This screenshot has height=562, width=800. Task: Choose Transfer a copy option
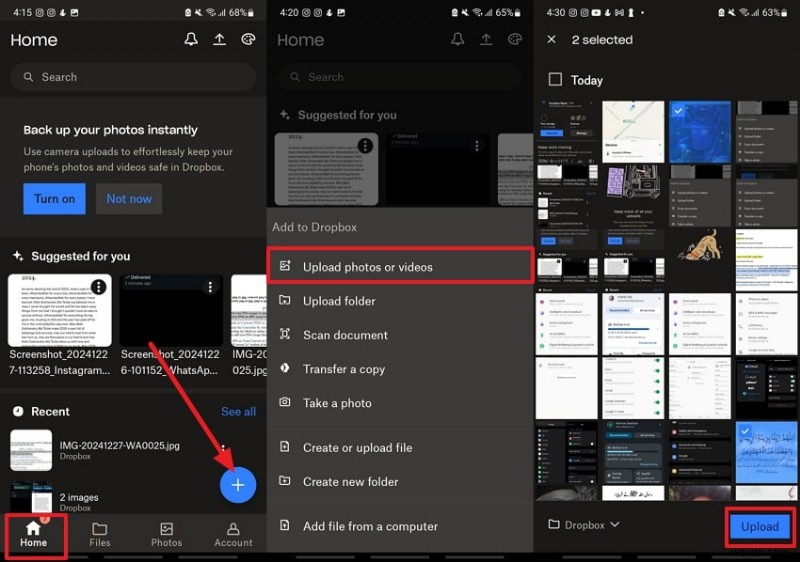click(x=400, y=369)
